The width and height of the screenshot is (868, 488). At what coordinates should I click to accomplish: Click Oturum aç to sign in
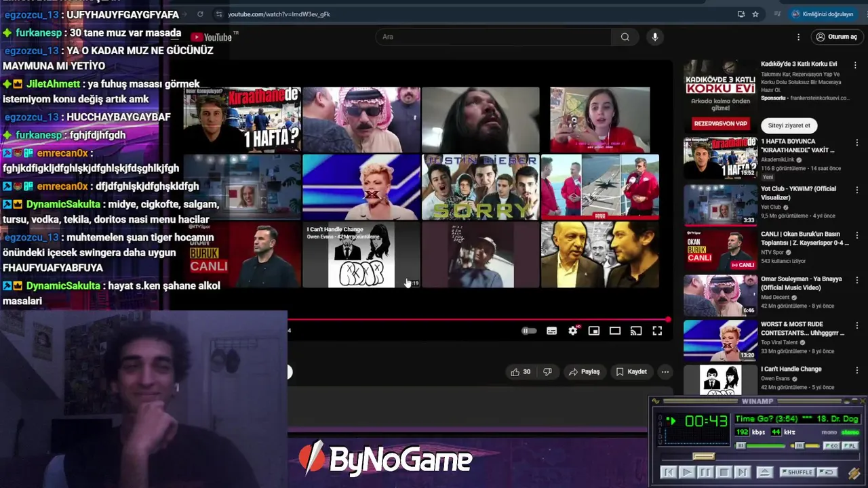837,37
